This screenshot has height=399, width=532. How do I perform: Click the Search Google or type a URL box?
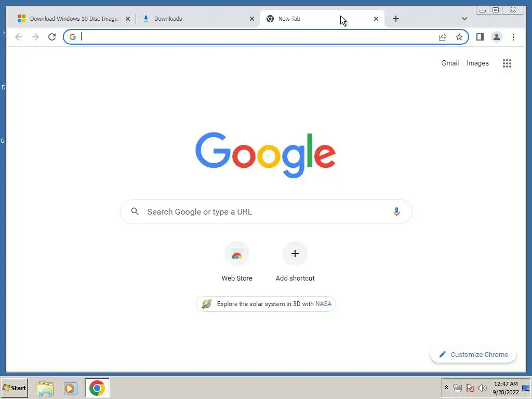(x=266, y=212)
